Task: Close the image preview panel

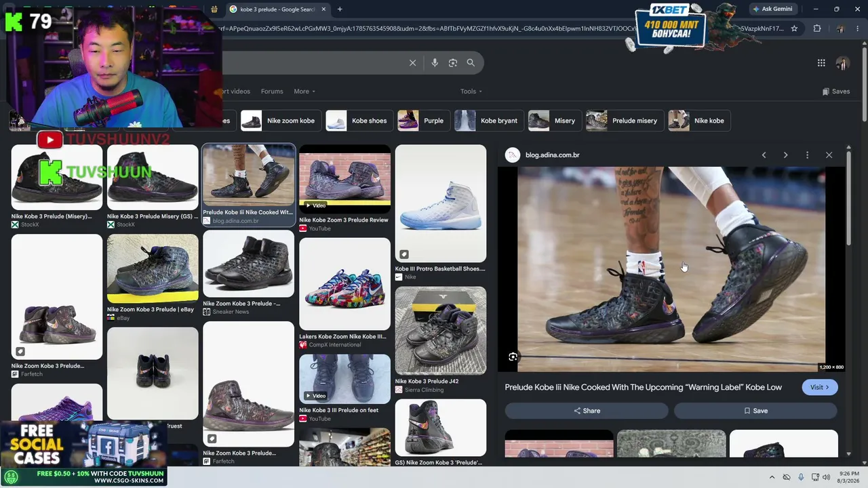Action: pos(829,155)
